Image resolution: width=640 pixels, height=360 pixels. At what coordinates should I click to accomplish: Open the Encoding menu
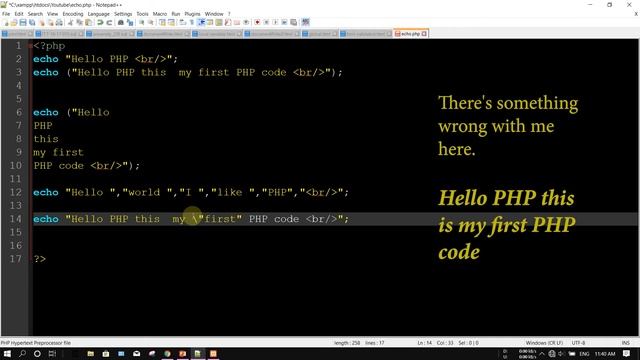73,14
